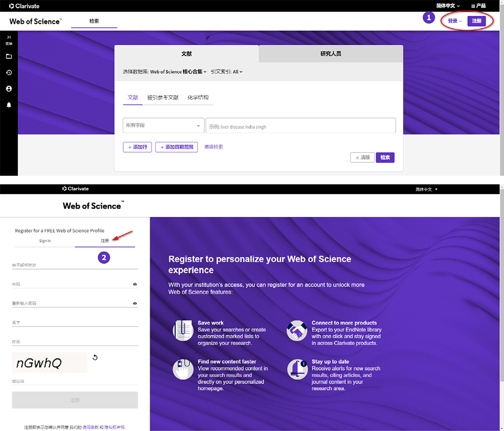Open the 使用条款 terms link
The width and height of the screenshot is (504, 431).
(91, 427)
